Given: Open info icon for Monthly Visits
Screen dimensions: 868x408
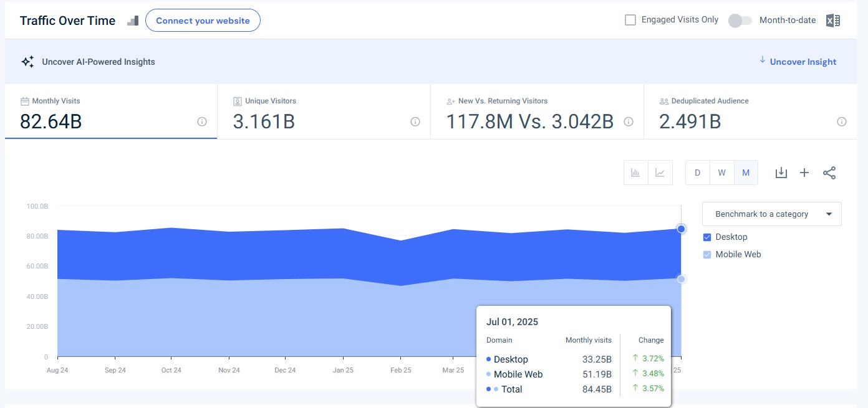Looking at the screenshot, I should [202, 122].
